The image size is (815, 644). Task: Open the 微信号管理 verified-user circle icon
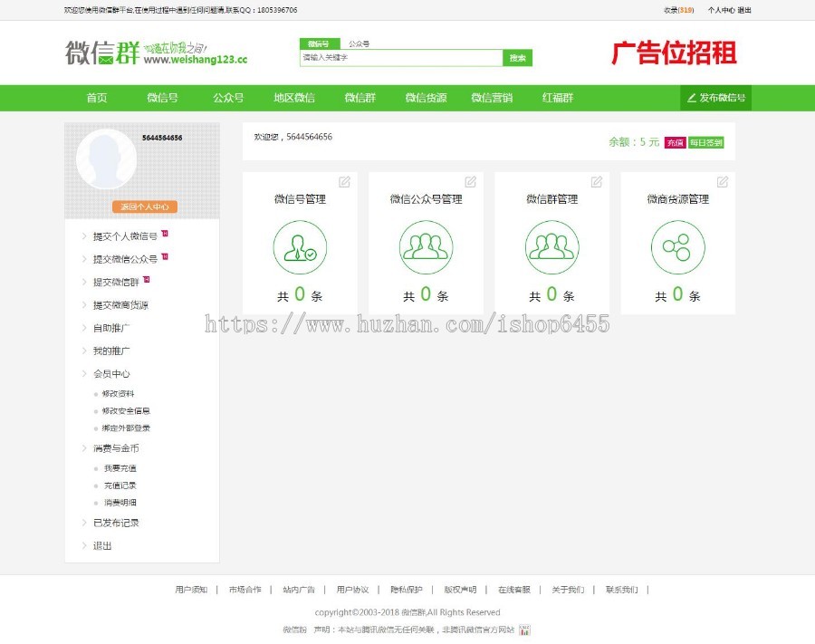[x=300, y=247]
